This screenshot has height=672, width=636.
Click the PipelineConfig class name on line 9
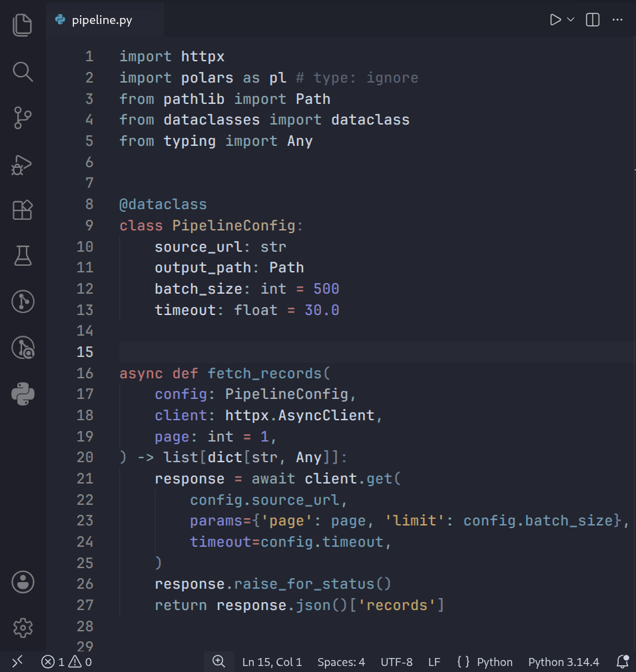(x=234, y=225)
